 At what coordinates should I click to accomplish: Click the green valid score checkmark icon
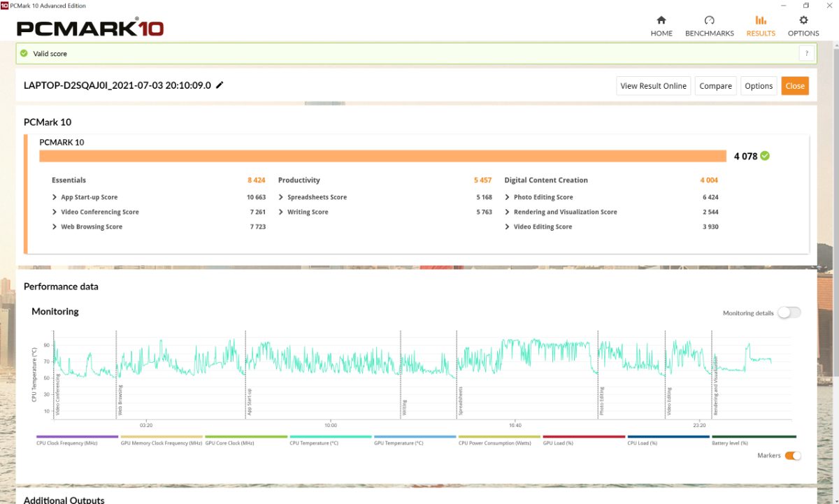[x=24, y=53]
